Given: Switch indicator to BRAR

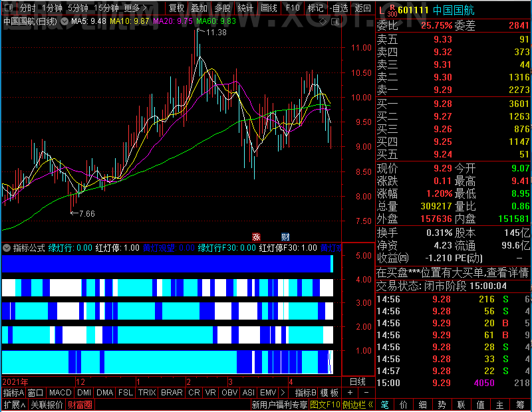Looking at the screenshot, I should click(x=172, y=393).
